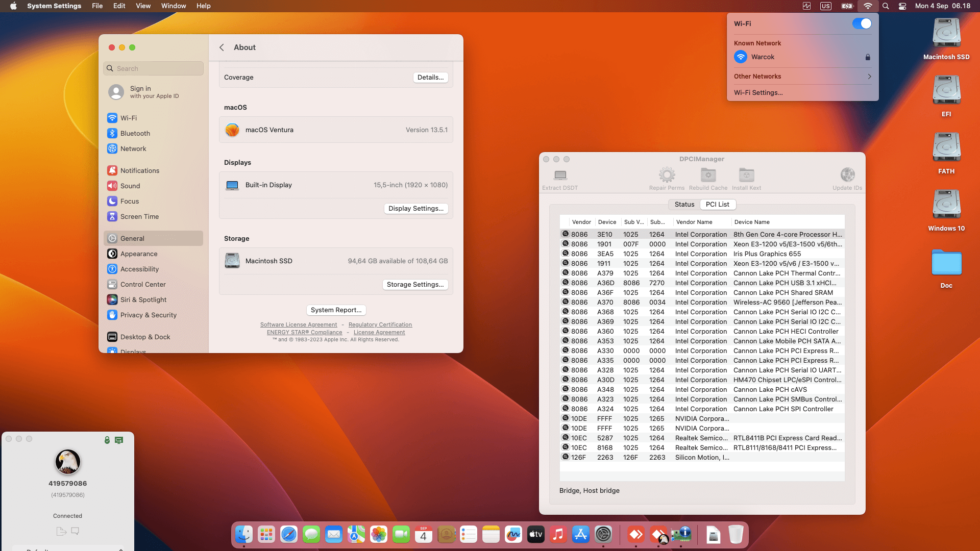This screenshot has height=551, width=980.
Task: Click Repair Perms gear icon
Action: 667,175
